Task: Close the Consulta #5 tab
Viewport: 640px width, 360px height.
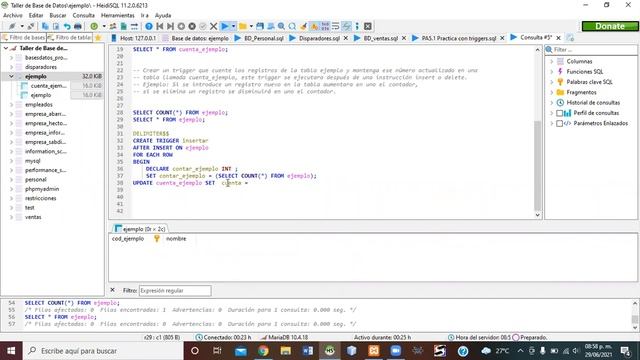Action: point(559,38)
